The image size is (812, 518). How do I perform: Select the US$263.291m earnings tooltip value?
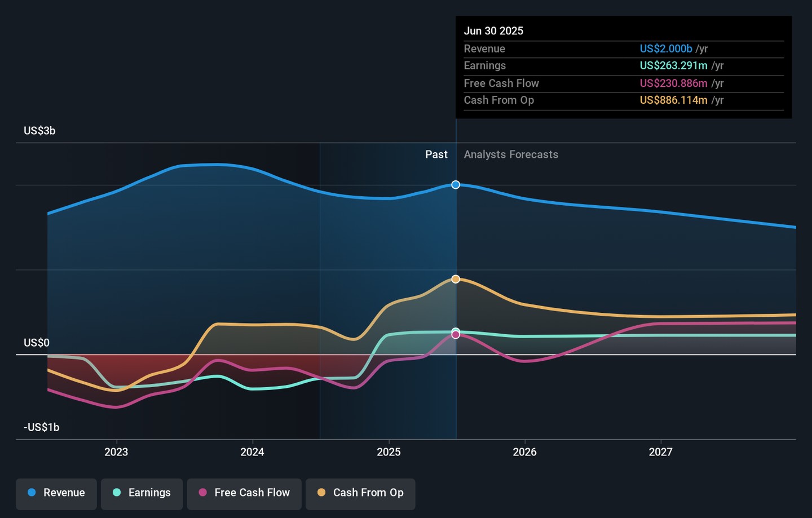(x=673, y=66)
